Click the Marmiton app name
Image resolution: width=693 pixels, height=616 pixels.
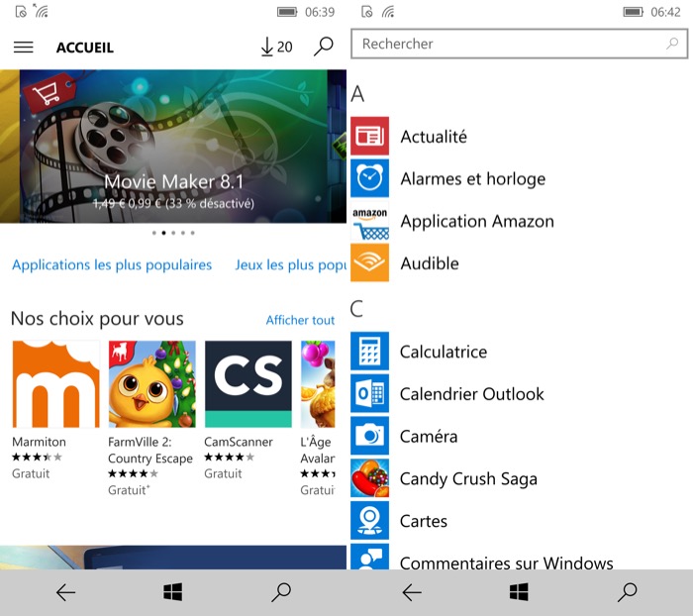[x=39, y=442]
